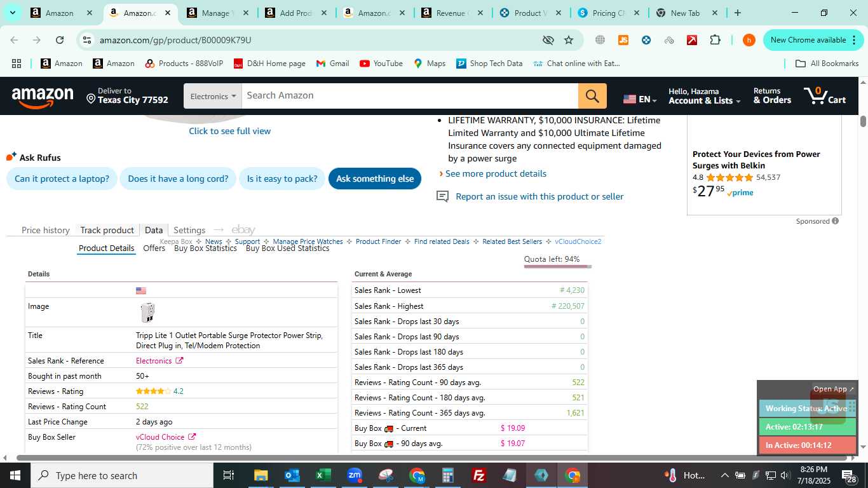Open Manage Price Watches link
The image size is (868, 488).
pos(308,241)
